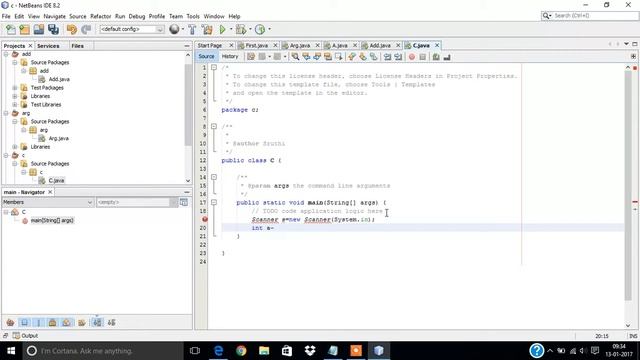Switch editor to Source view
The height and width of the screenshot is (360, 640).
point(206,56)
